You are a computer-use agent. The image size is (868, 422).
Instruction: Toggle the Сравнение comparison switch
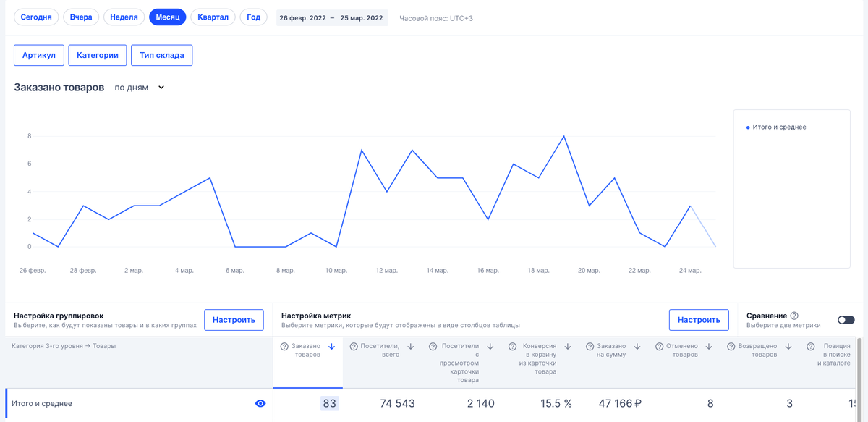846,320
